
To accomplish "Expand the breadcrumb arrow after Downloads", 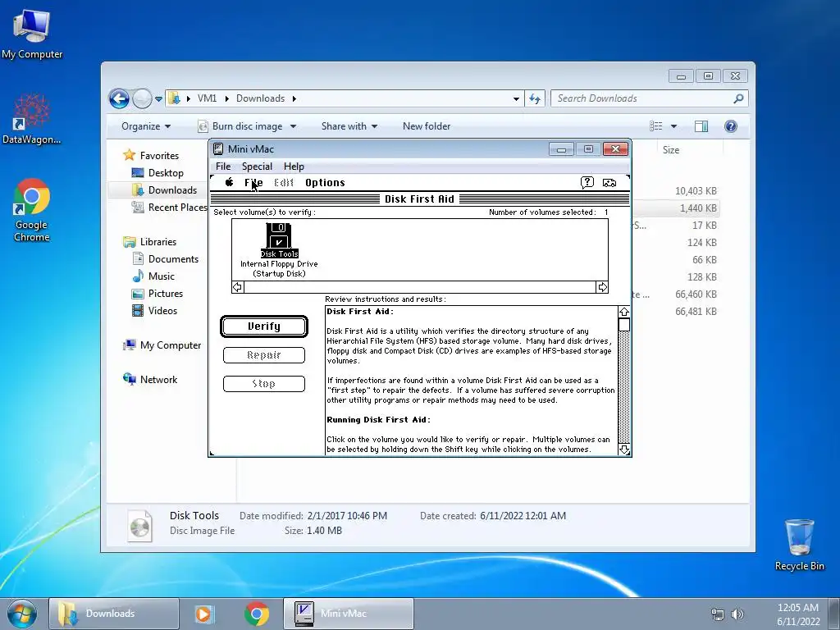I will (294, 98).
